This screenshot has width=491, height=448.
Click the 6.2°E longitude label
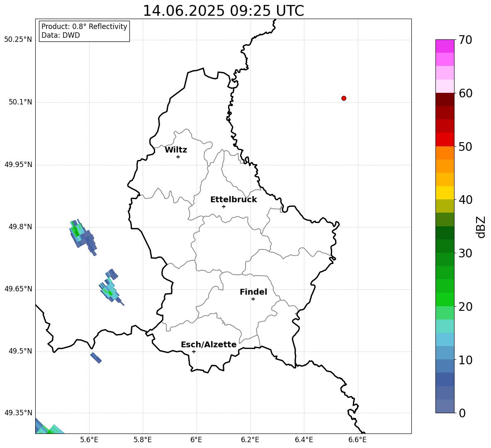[x=250, y=440]
